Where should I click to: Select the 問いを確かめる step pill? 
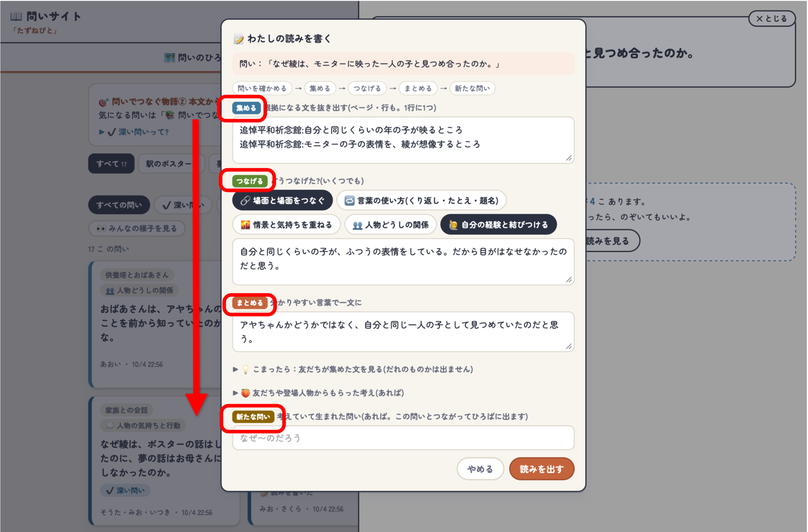pyautogui.click(x=262, y=88)
